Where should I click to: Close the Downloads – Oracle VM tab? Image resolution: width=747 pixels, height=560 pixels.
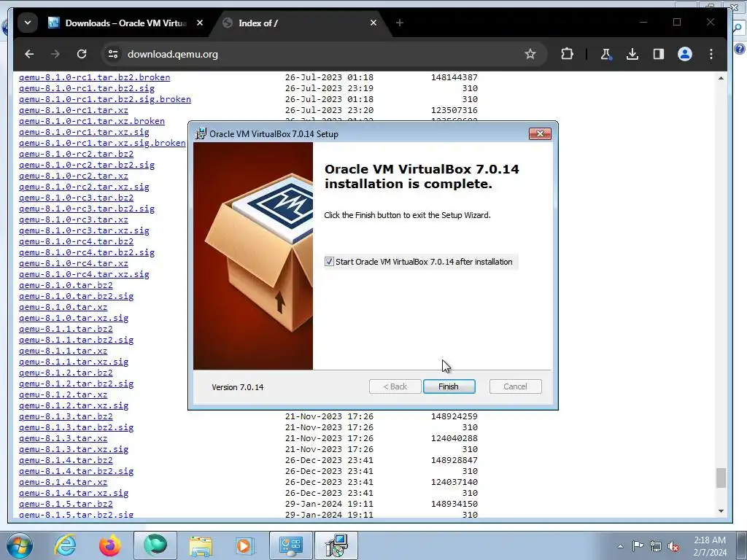(200, 23)
